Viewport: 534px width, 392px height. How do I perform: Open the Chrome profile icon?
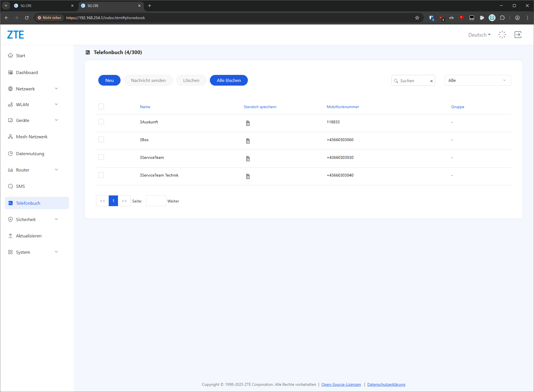[517, 18]
